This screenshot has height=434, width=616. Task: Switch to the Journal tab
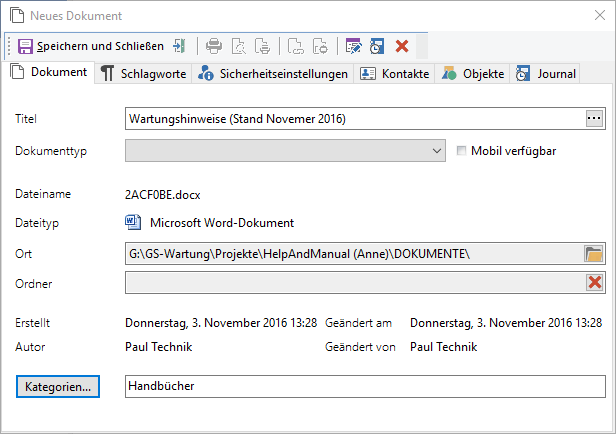(545, 74)
